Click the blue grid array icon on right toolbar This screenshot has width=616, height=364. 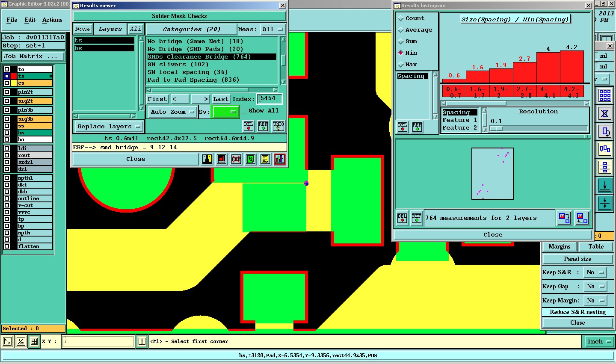coord(605,95)
